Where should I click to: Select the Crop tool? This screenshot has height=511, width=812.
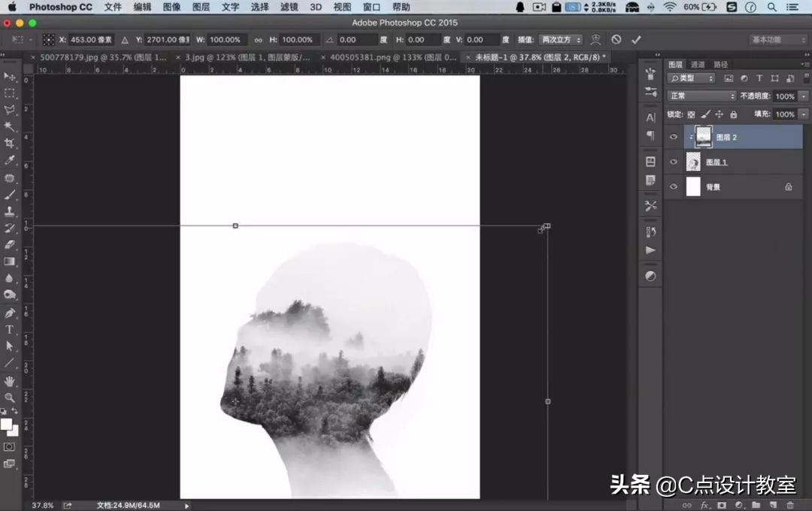10,144
